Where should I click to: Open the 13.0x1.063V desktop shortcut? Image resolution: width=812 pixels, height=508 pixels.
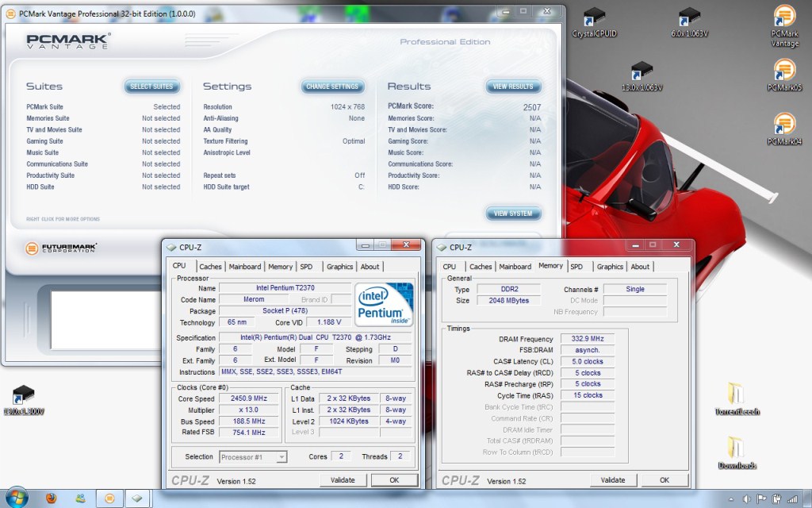point(642,76)
